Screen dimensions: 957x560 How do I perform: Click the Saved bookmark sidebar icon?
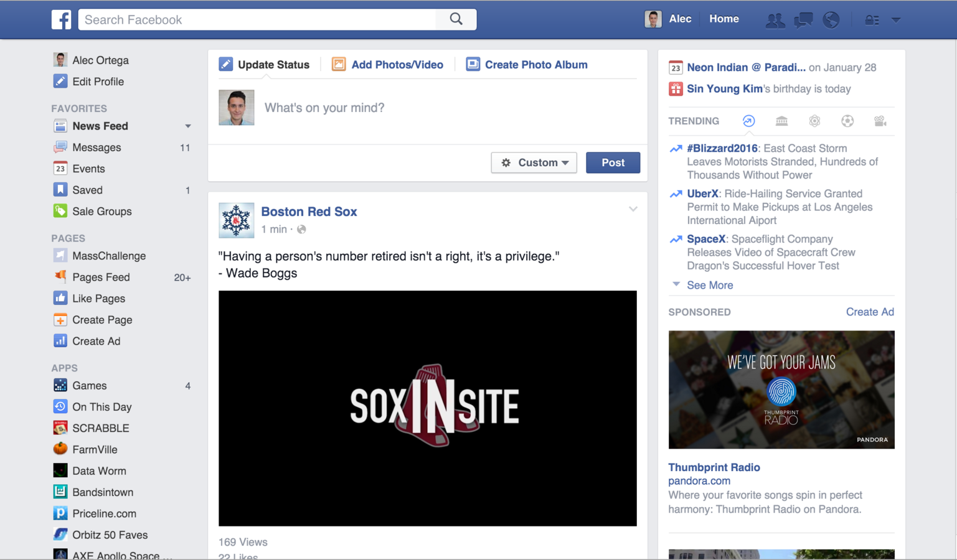tap(60, 190)
